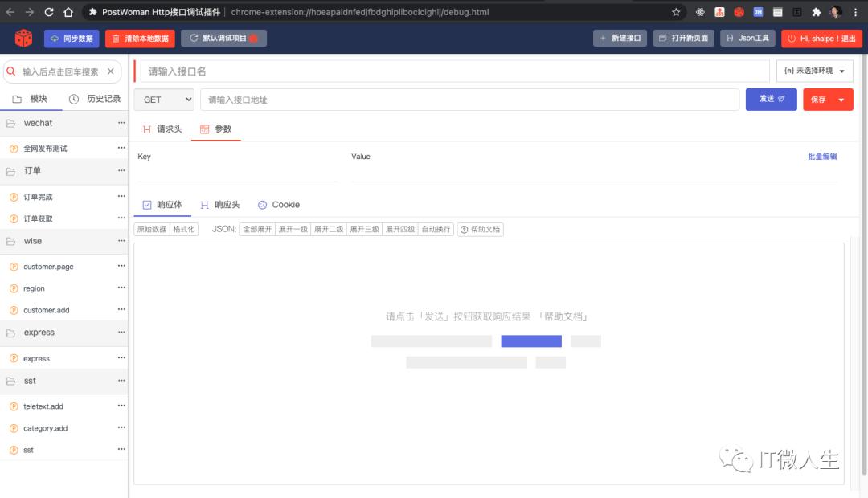Click the red PostWoman extension icon in toolbar
This screenshot has height=498, width=868.
(739, 11)
